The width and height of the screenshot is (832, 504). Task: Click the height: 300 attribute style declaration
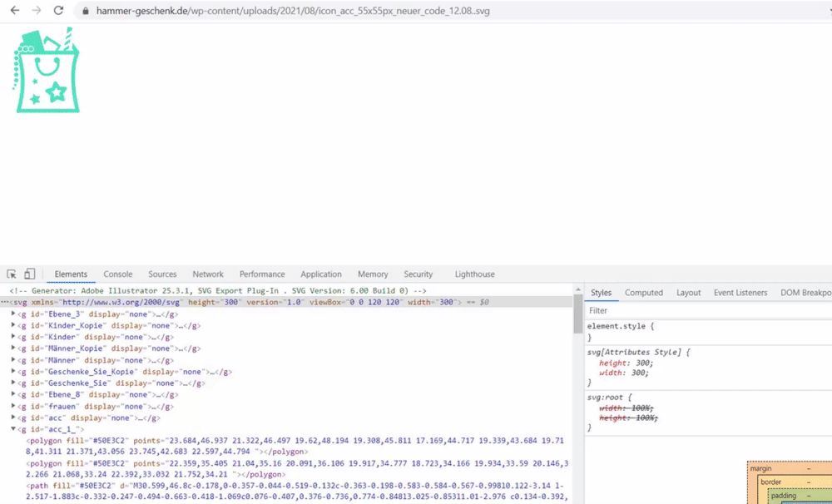[626, 363]
